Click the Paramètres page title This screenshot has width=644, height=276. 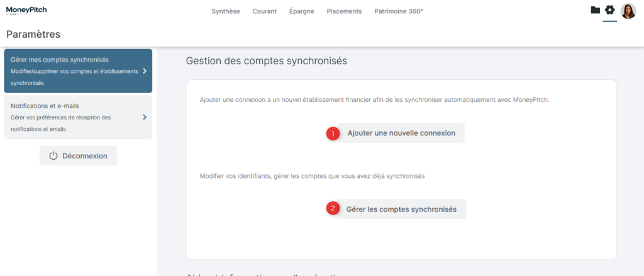(x=33, y=34)
